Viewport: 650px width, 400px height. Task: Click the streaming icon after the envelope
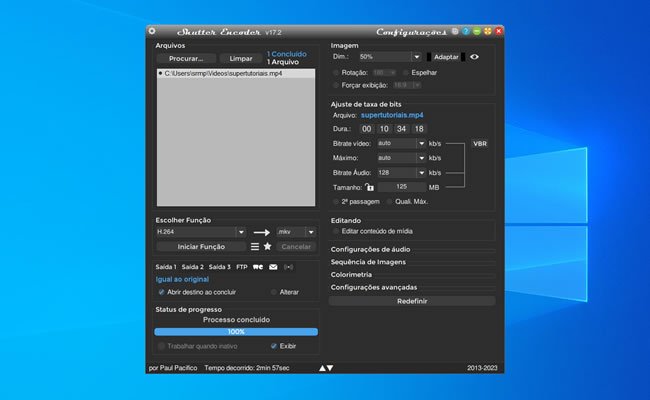pos(289,267)
